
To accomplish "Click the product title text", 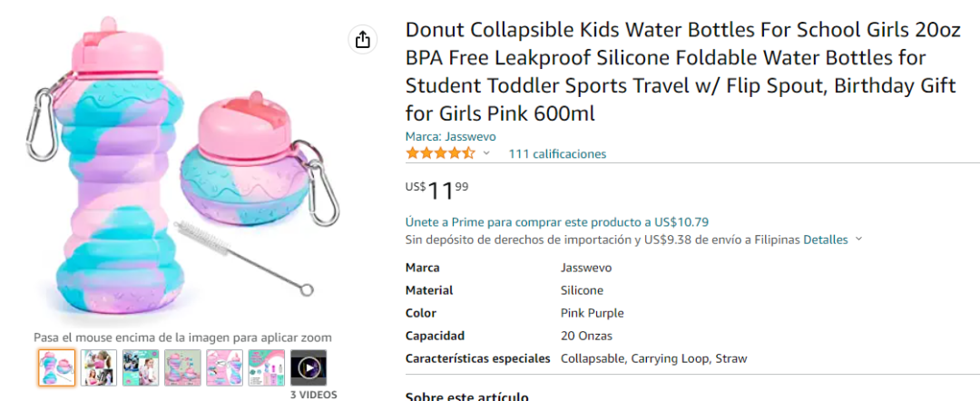I will [681, 73].
